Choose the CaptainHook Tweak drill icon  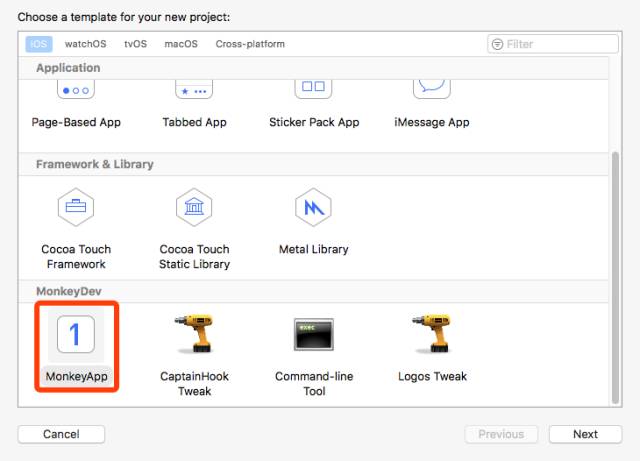[x=194, y=333]
